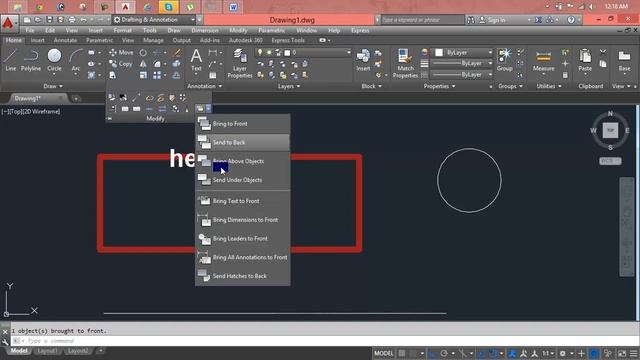Toggle MODEL space button in status bar
This screenshot has width=640, height=360.
pyautogui.click(x=384, y=353)
